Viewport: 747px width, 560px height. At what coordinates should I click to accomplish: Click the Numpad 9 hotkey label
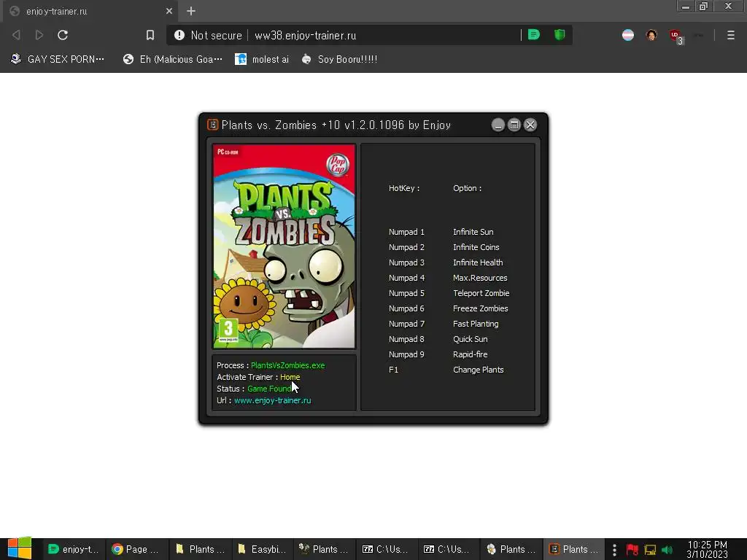click(x=406, y=354)
